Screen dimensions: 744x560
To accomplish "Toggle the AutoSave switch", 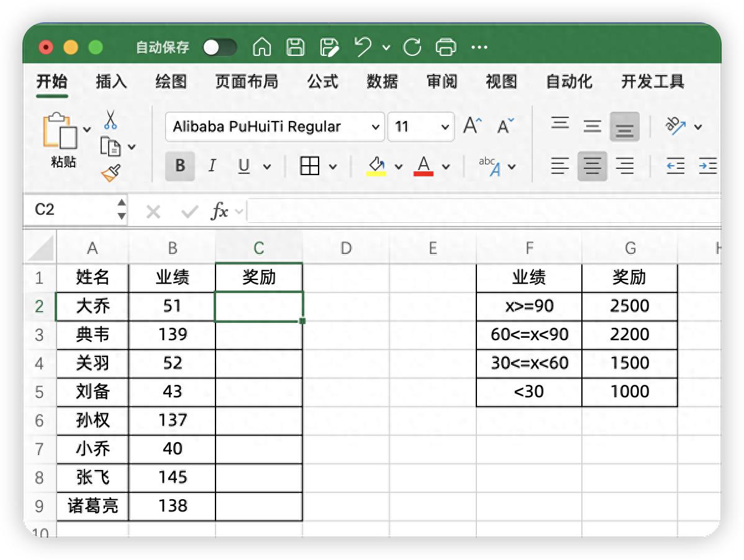I will [220, 47].
